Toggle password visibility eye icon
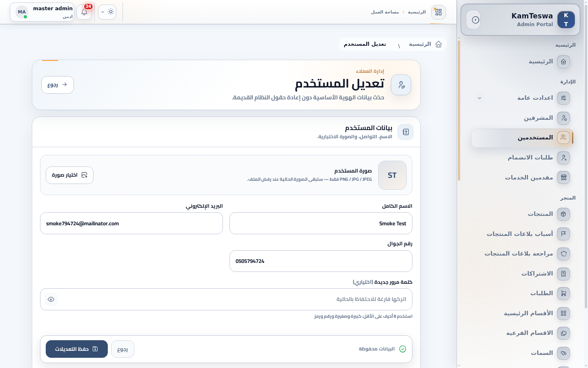 [x=51, y=299]
